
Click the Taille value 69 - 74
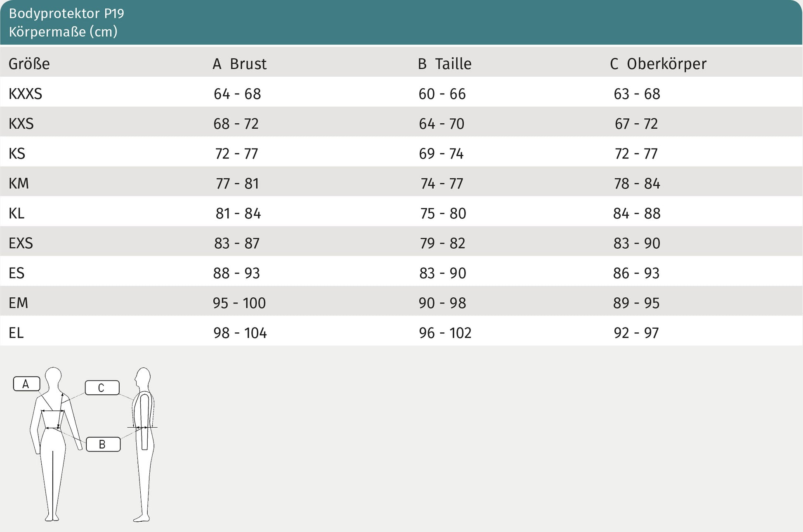pyautogui.click(x=441, y=154)
